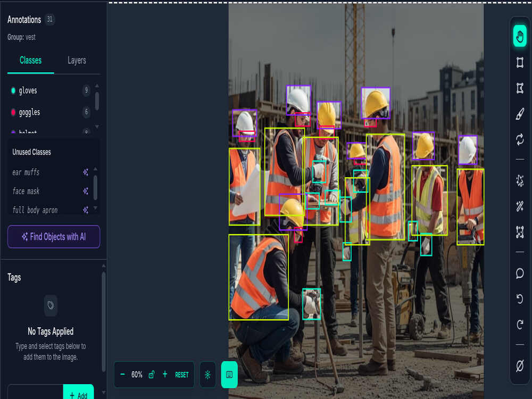Image resolution: width=532 pixels, height=399 pixels.
Task: Open the comment tool
Action: click(x=520, y=273)
